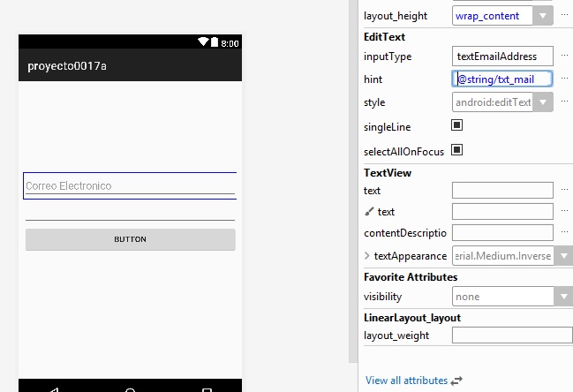Open the style dropdown list
This screenshot has width=573, height=392.
(x=544, y=102)
